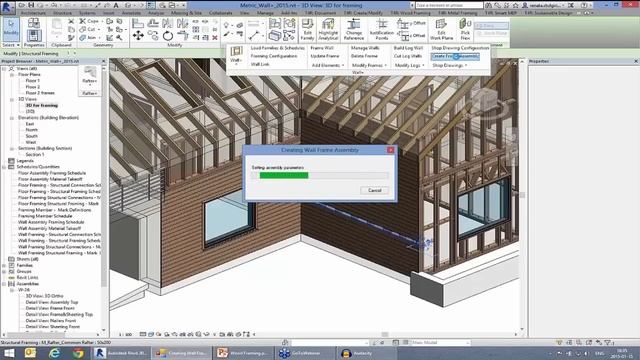Switch to PowerPoint taskbar item
Viewport: 640px width, 360px height.
tap(243, 353)
